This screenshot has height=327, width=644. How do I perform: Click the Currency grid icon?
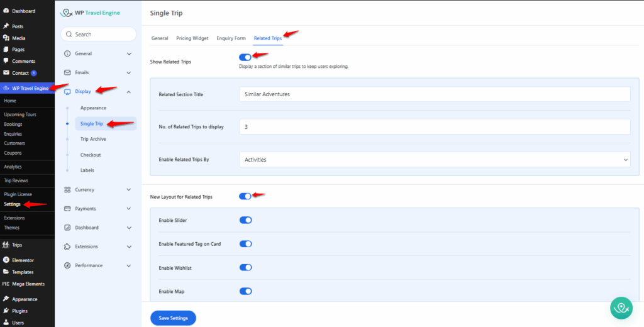(68, 190)
